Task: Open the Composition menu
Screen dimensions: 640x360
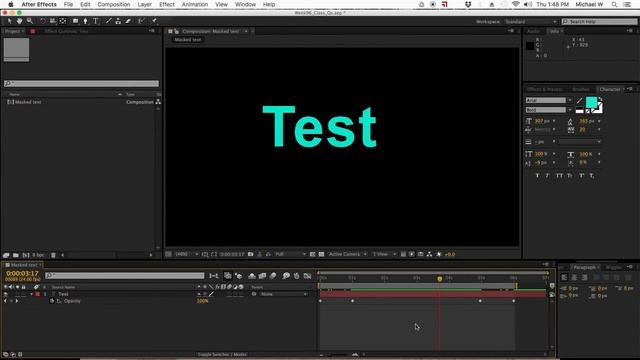Action: (x=113, y=4)
